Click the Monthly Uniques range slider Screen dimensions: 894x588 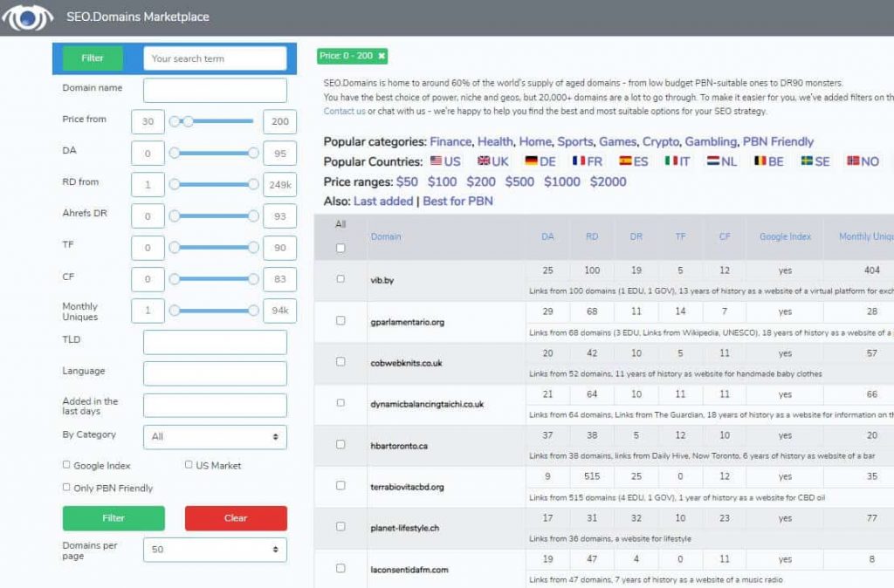(x=214, y=310)
